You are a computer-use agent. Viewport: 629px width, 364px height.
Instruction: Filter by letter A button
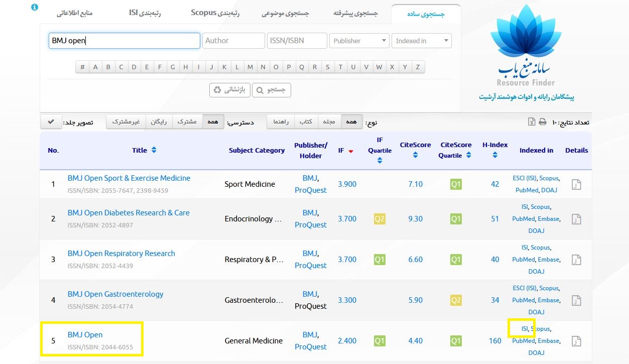point(95,67)
